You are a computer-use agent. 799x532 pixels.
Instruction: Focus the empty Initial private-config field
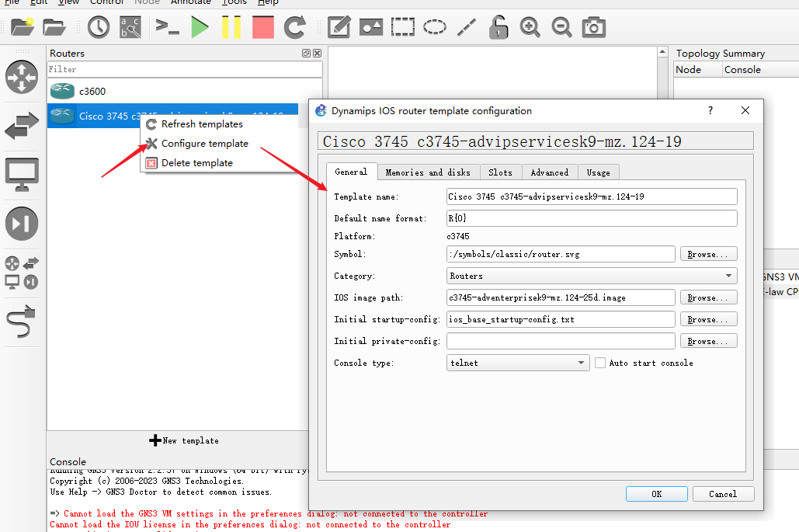[x=561, y=342]
